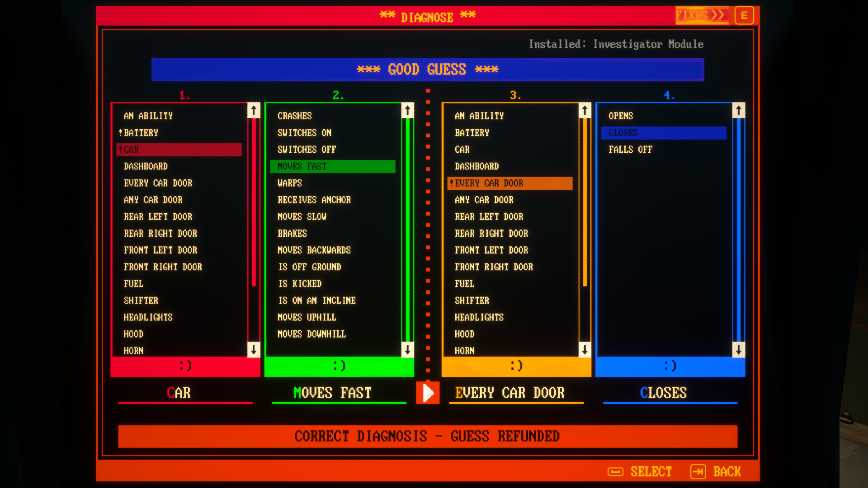Click column 4 up arrow
Viewport: 868px width, 488px height.
[738, 110]
